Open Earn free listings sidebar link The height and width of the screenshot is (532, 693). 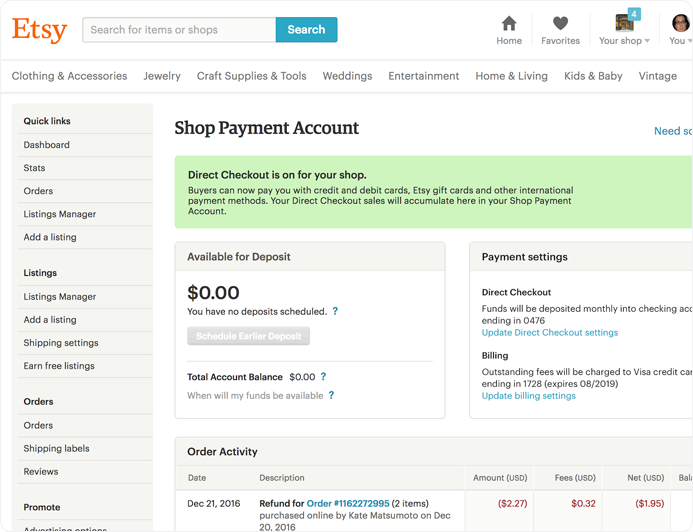pos(59,366)
